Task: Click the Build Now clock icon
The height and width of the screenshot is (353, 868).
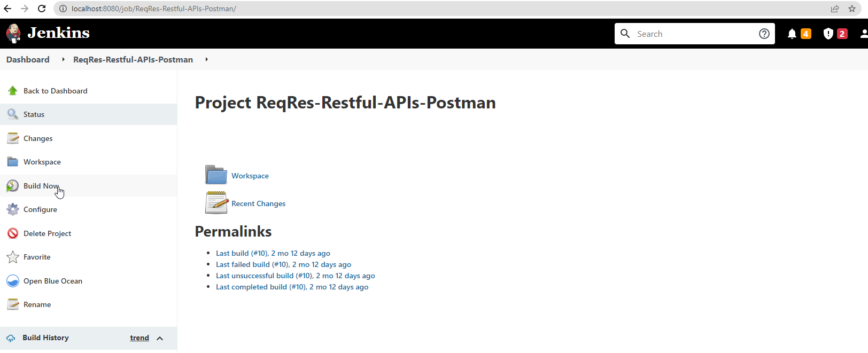Action: [x=13, y=186]
